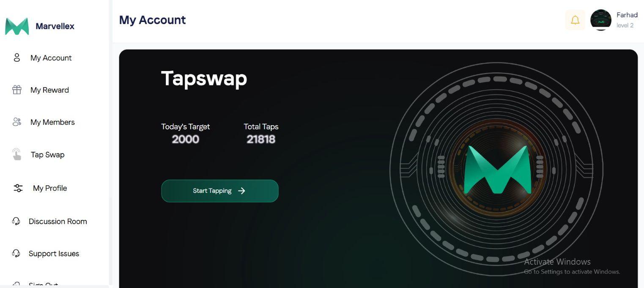
Task: Open the Discussion Room
Action: point(58,222)
